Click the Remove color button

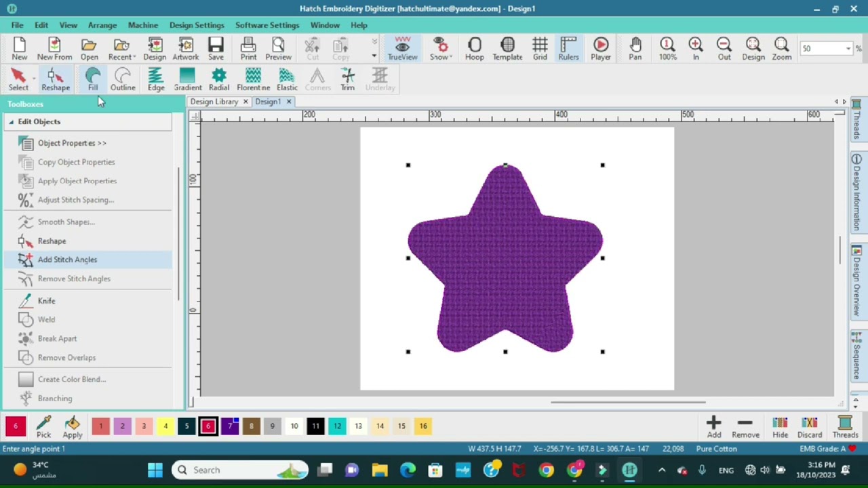(x=745, y=428)
